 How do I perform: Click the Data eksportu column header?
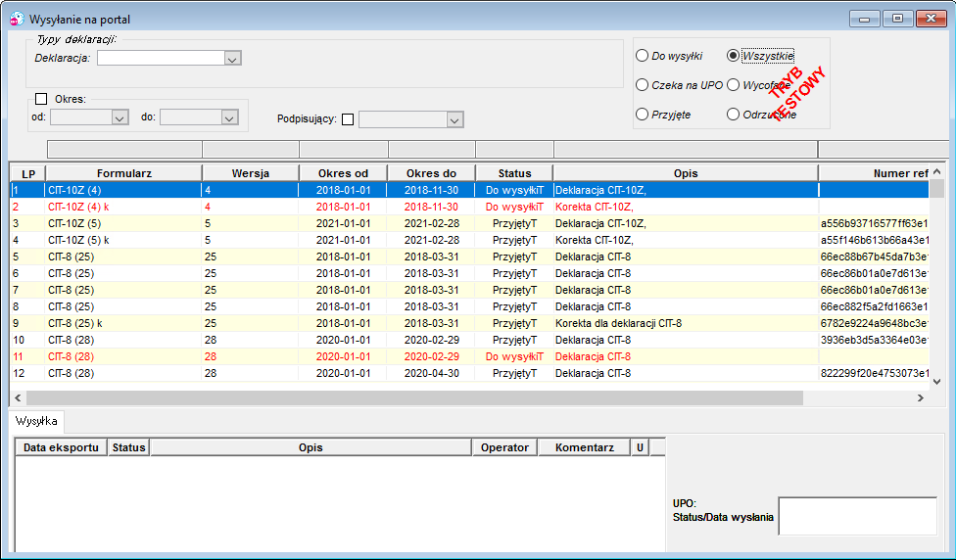point(61,447)
